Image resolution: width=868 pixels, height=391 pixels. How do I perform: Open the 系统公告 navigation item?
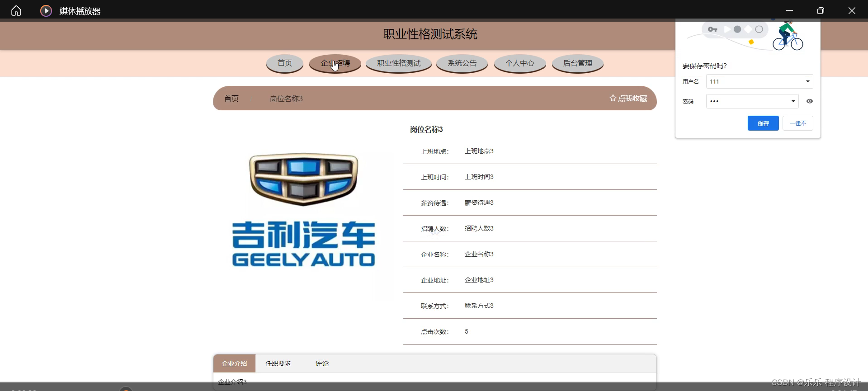click(x=462, y=63)
